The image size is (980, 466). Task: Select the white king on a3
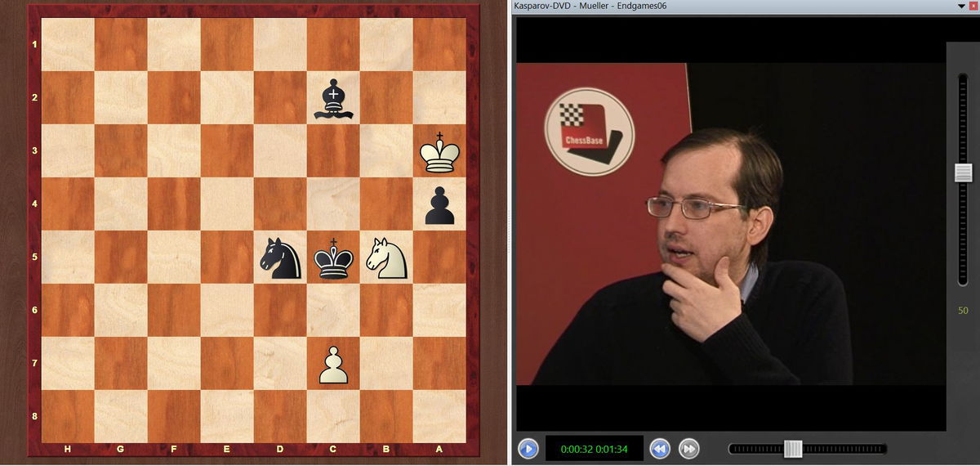pyautogui.click(x=440, y=152)
